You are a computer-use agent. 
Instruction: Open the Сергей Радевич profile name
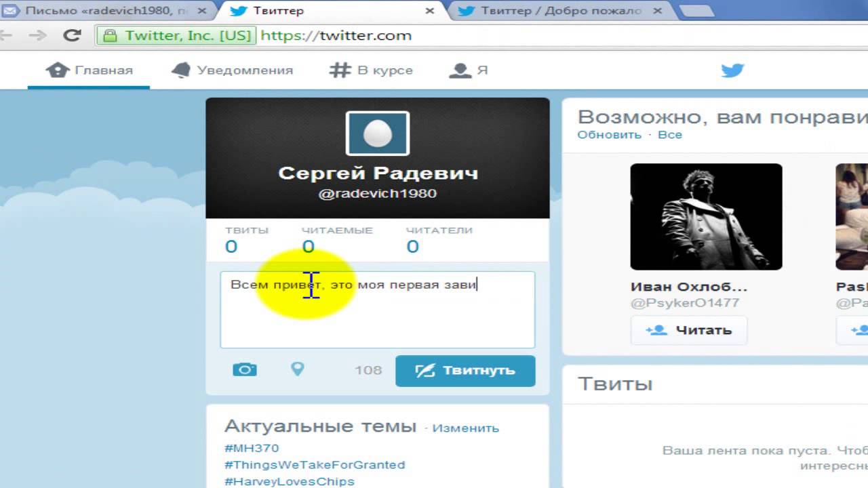click(378, 173)
